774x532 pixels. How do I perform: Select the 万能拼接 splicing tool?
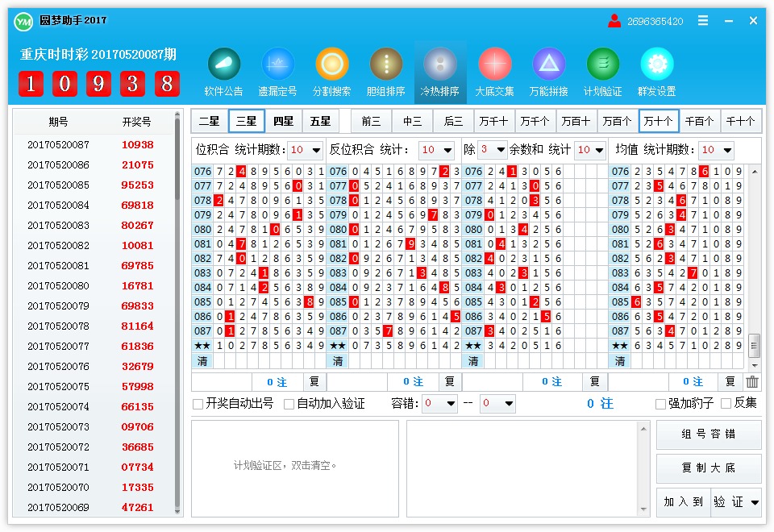coord(547,73)
